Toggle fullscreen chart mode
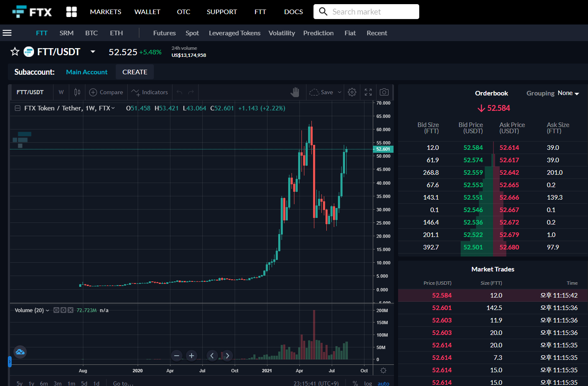This screenshot has width=588, height=386. tap(368, 92)
